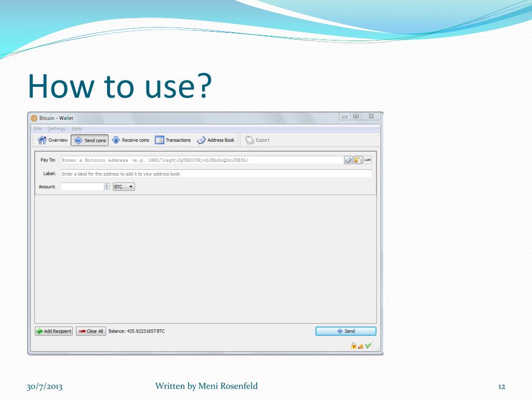
Task: Click the Send button
Action: (345, 331)
